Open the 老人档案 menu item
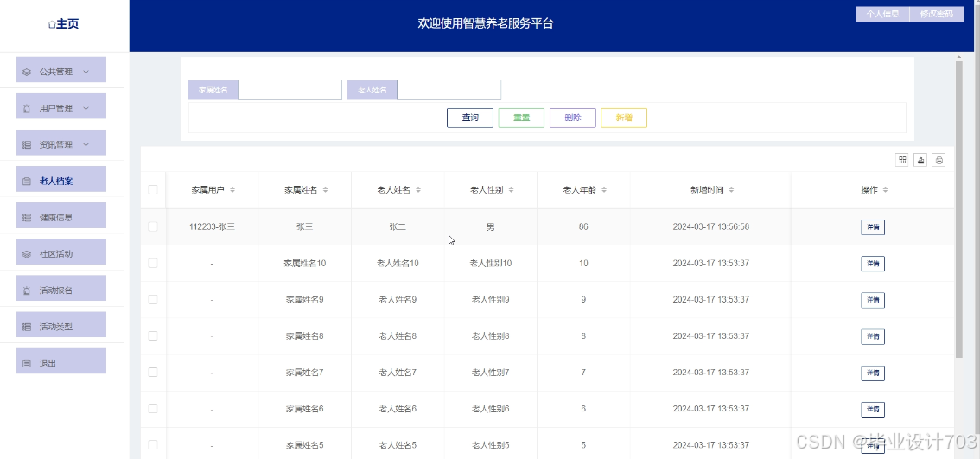 coord(61,179)
